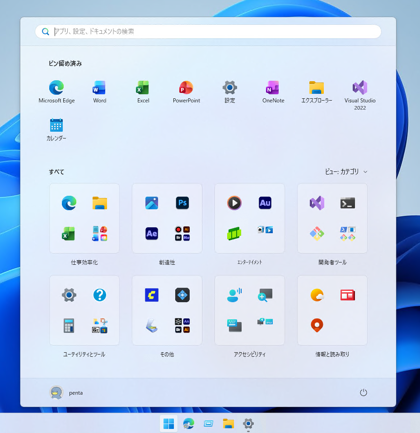This screenshot has width=420, height=433.
Task: Expand the ビュー: カテゴリ view dropdown
Action: tap(346, 172)
